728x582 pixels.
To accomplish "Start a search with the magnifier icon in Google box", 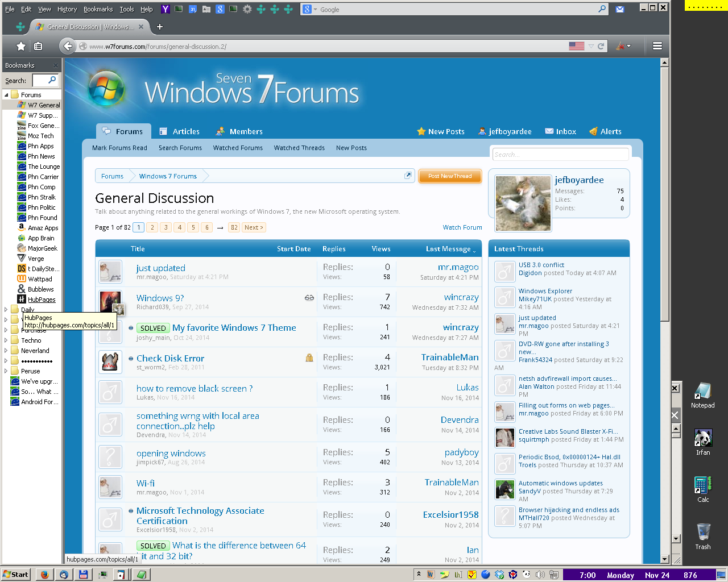I will (602, 9).
